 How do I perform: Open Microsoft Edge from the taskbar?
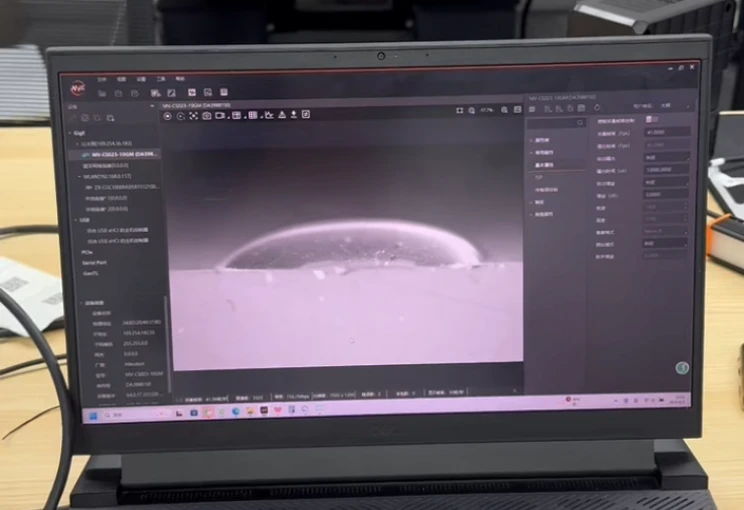(236, 411)
